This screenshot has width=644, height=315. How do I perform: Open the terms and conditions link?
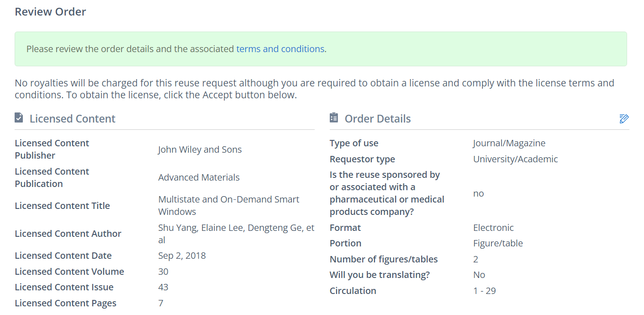pyautogui.click(x=280, y=49)
